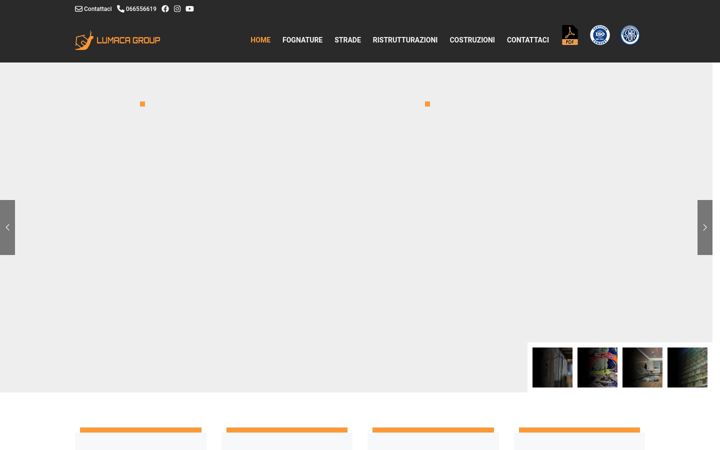Open the CONTATTACI menu item
The height and width of the screenshot is (450, 720).
(x=528, y=40)
